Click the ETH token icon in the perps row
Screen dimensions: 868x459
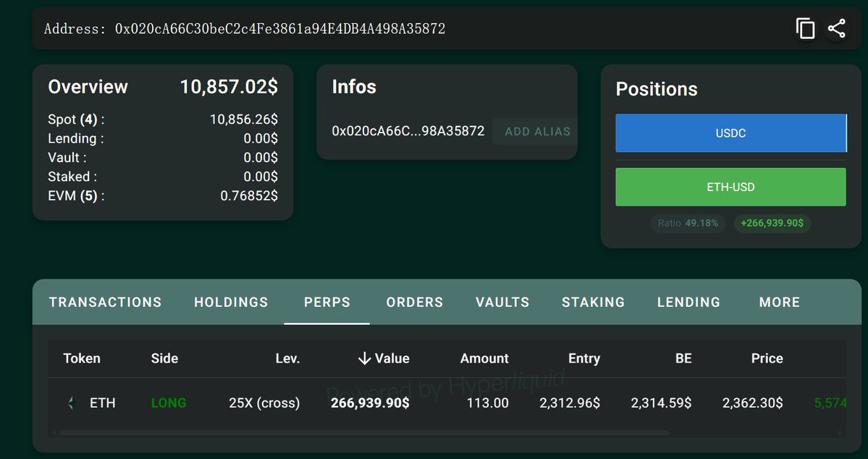click(x=71, y=403)
